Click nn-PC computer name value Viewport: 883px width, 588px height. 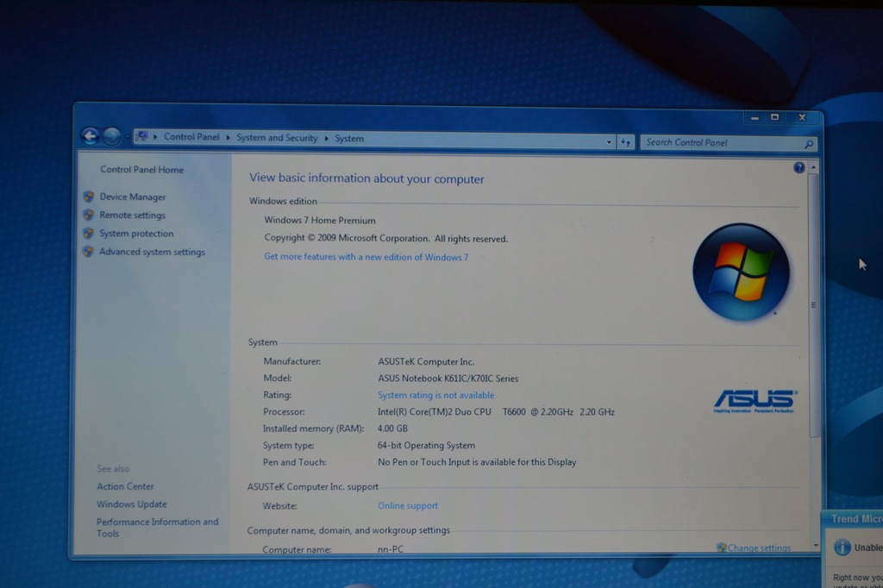pos(391,549)
